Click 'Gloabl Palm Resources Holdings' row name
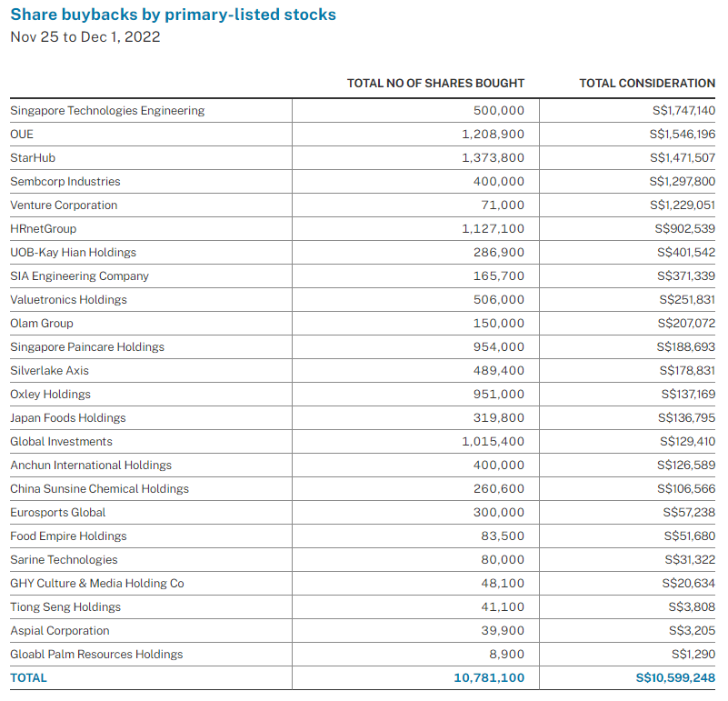 point(96,655)
